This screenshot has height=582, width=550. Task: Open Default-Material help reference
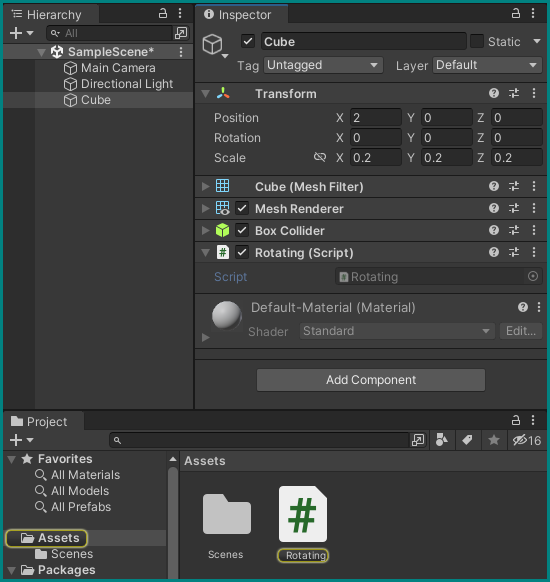pyautogui.click(x=523, y=307)
